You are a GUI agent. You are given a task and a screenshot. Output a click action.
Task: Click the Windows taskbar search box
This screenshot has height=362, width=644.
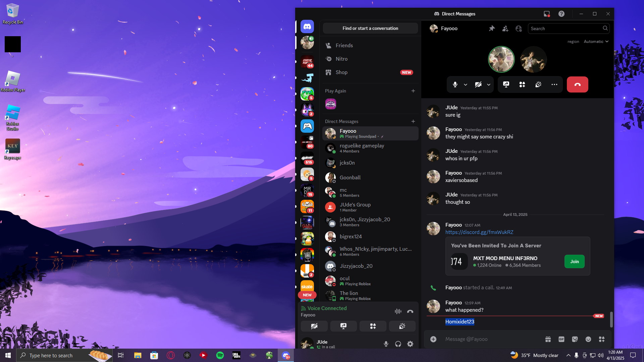tap(64, 355)
